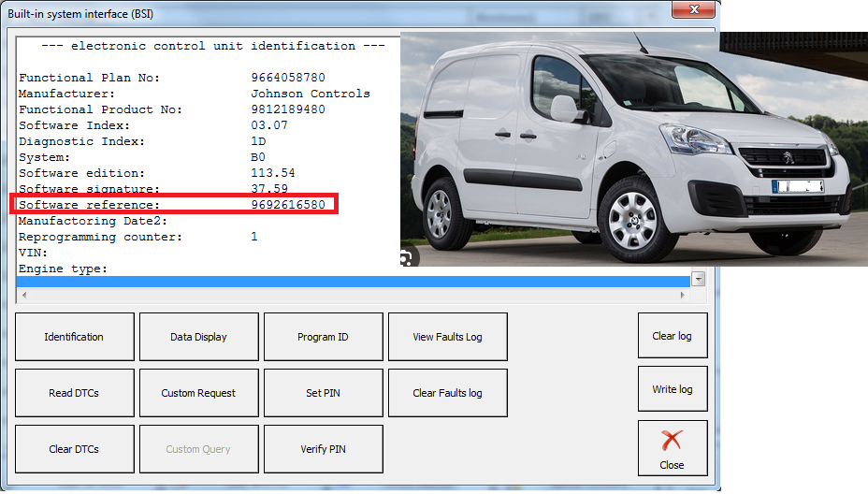
Task: Click the log's vertical scrollbar down arrow
Action: (x=698, y=280)
